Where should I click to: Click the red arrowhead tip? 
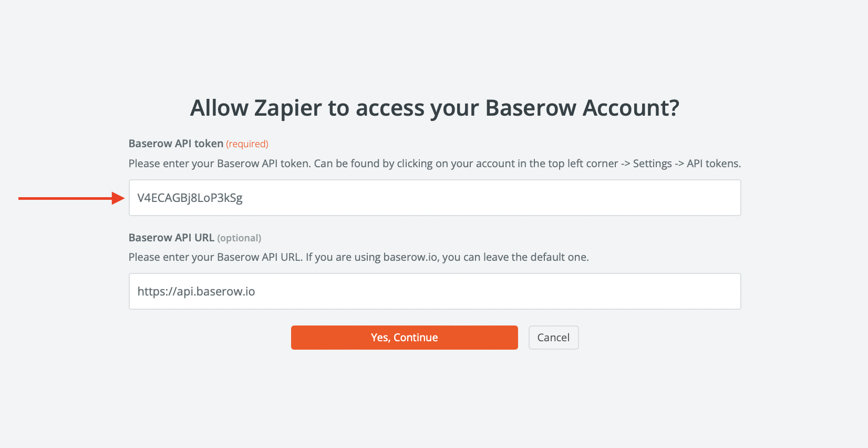click(121, 198)
